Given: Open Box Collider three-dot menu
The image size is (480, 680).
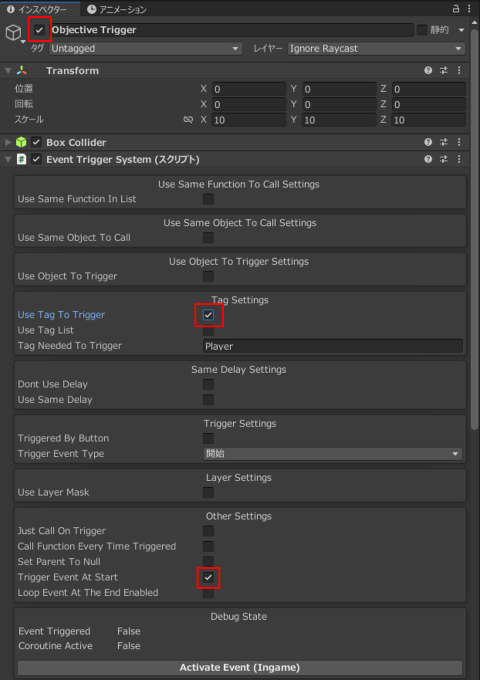Looking at the screenshot, I should tap(459, 142).
